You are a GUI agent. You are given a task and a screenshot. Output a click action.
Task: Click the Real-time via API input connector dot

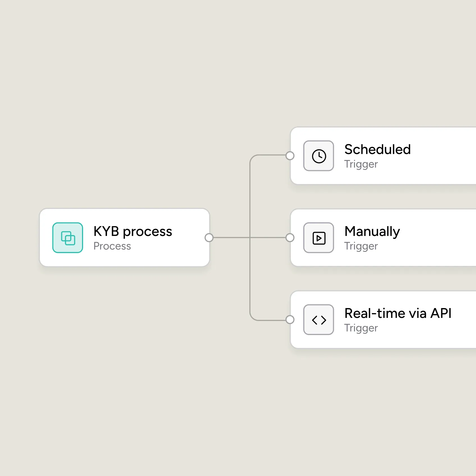(290, 320)
